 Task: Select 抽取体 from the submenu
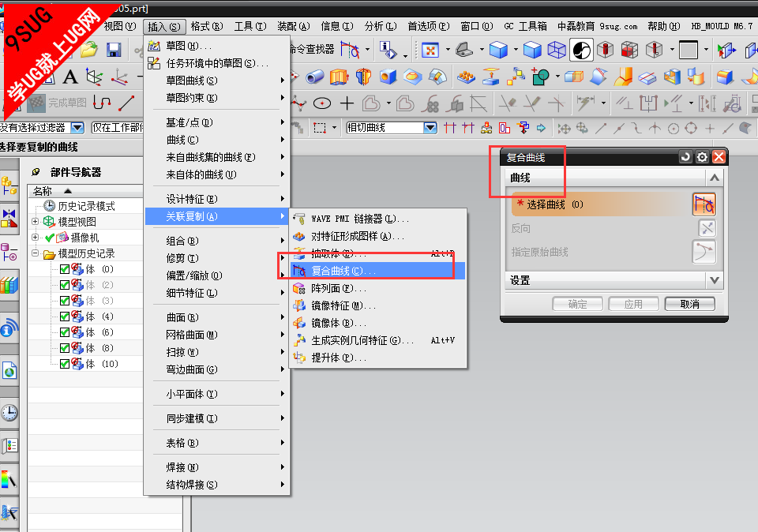coord(378,253)
